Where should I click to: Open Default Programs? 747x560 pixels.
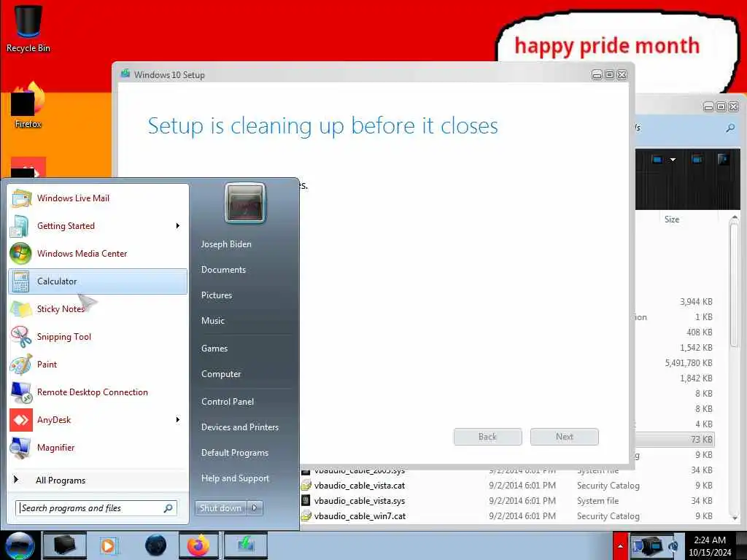tap(235, 453)
